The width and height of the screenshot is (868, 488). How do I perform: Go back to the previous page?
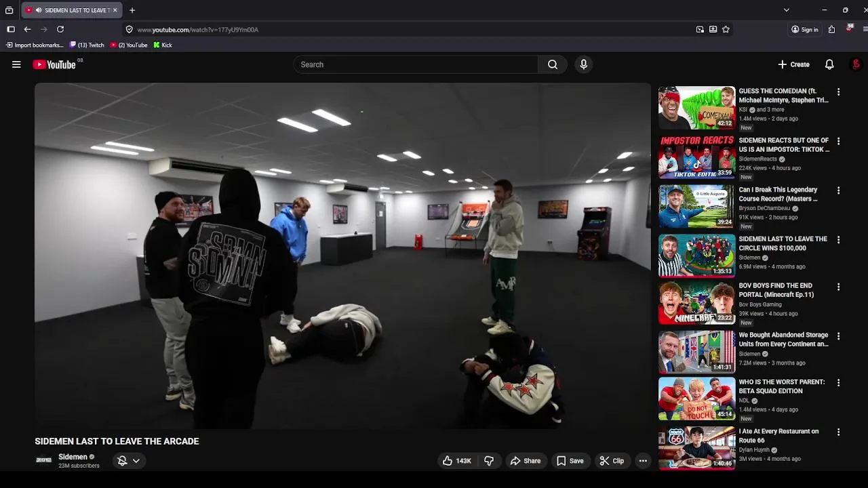pos(27,29)
